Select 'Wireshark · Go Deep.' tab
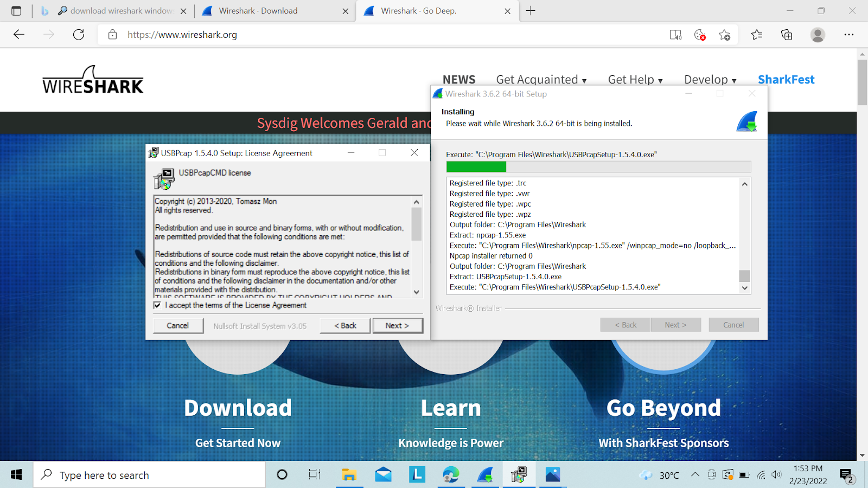Image resolution: width=868 pixels, height=488 pixels. point(437,11)
